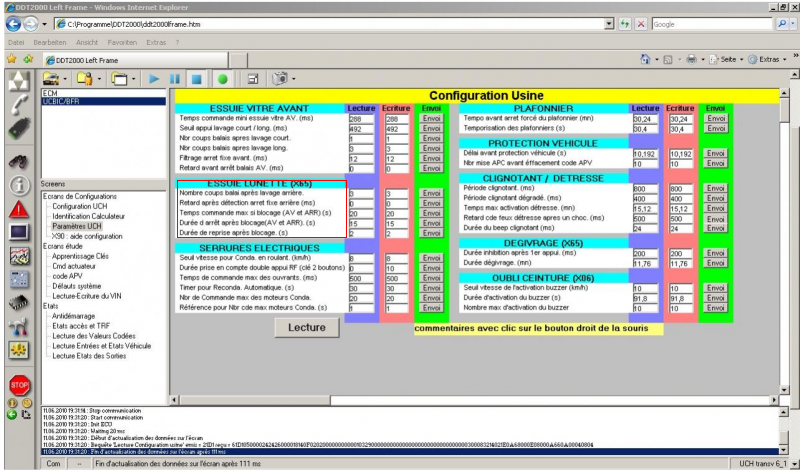Open the address bar history dropdown

[609, 24]
